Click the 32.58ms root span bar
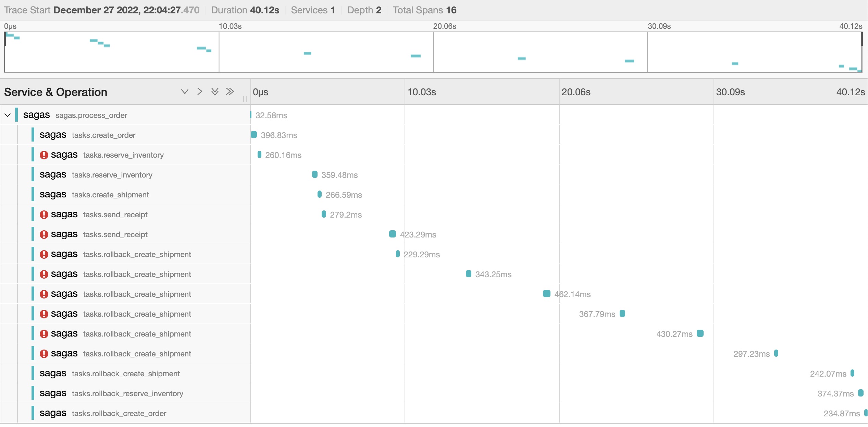 coord(251,115)
